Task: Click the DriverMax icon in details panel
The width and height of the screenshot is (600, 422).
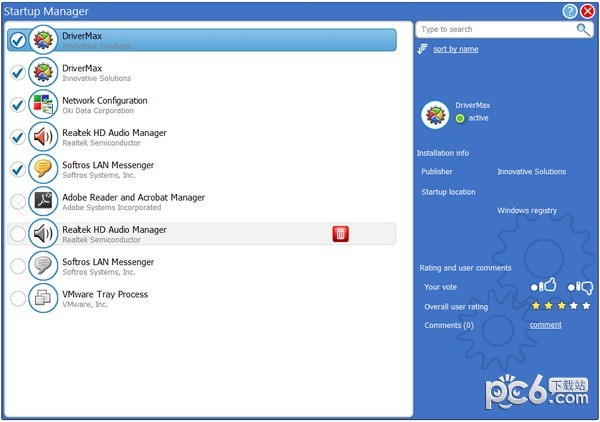Action: coord(435,115)
